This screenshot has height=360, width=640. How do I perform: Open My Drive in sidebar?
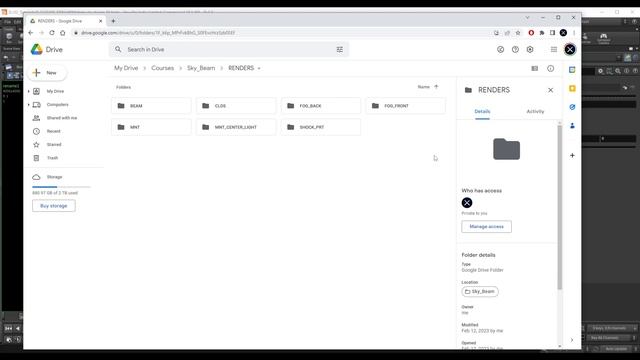click(x=56, y=91)
